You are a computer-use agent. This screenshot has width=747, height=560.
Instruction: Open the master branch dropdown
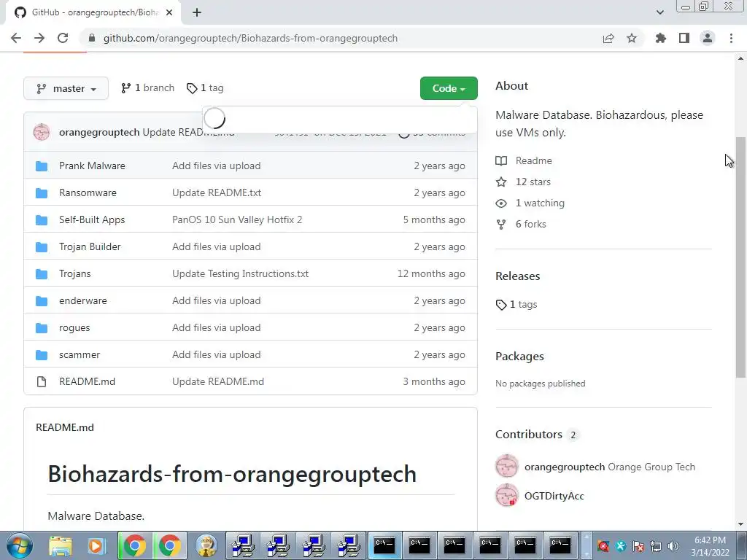pos(66,88)
